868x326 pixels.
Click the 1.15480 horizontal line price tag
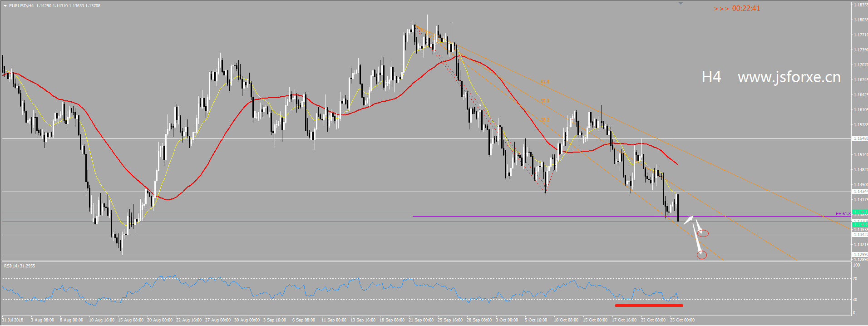click(x=860, y=138)
